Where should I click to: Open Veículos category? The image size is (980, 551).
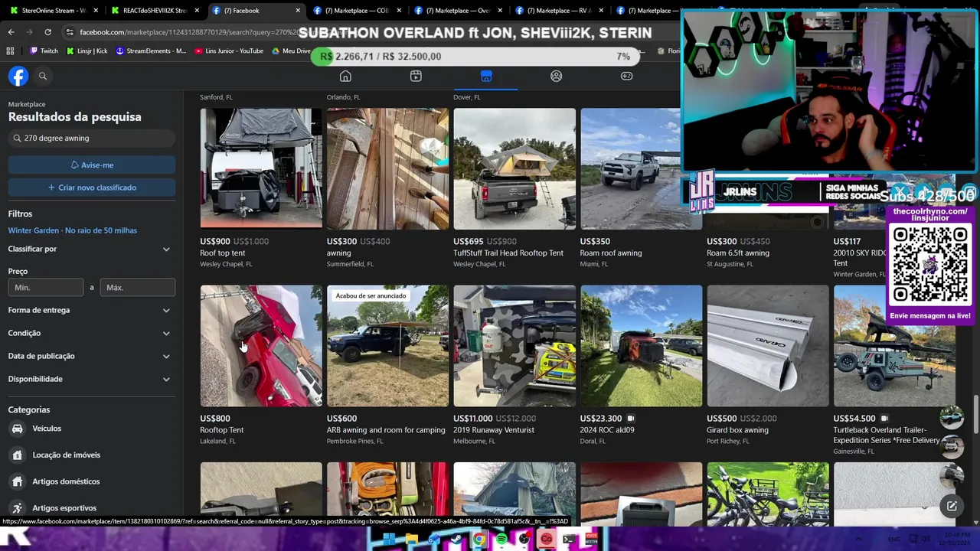coord(90,429)
